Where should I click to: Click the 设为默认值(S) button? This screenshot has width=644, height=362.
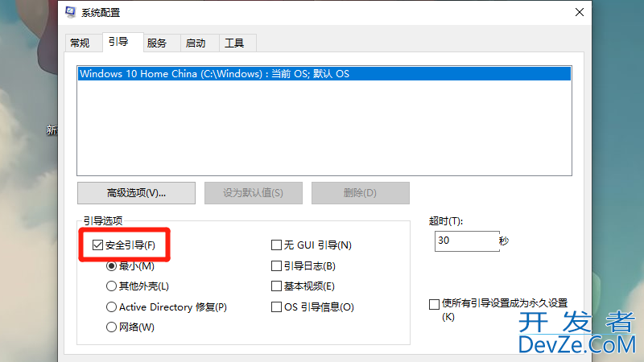[254, 193]
